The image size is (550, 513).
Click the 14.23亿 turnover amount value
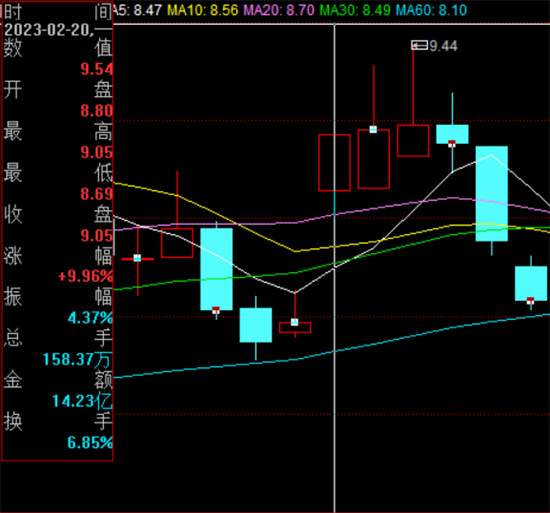coord(82,401)
